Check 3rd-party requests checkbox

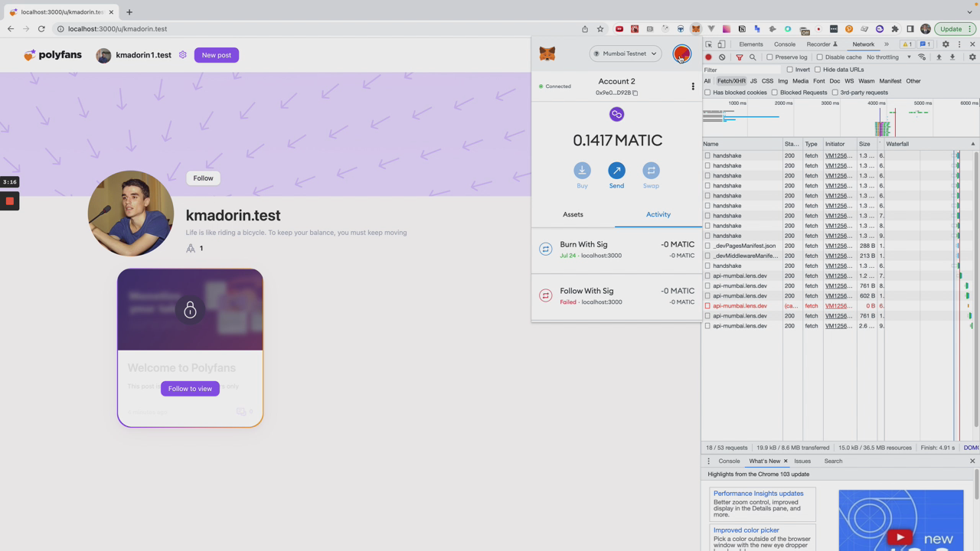click(x=835, y=93)
